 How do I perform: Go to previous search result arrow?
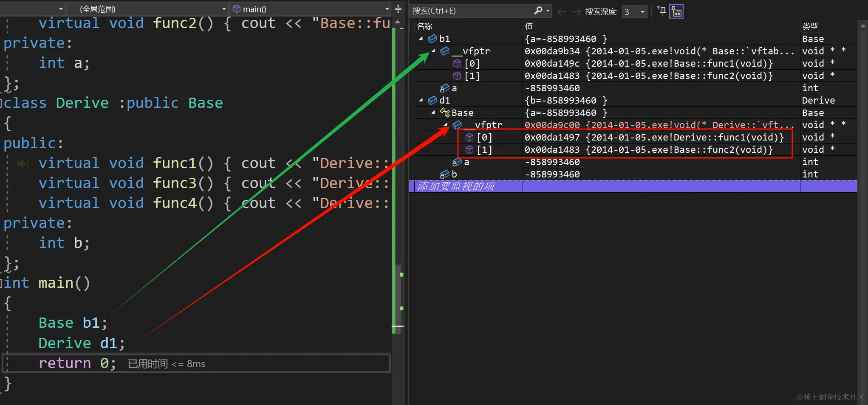click(x=562, y=11)
